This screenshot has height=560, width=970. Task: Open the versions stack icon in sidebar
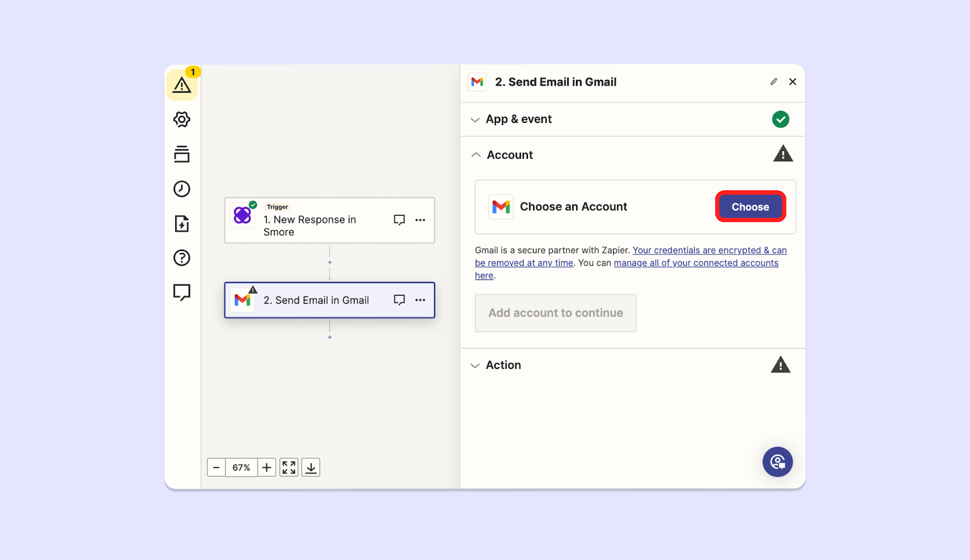[x=182, y=154]
